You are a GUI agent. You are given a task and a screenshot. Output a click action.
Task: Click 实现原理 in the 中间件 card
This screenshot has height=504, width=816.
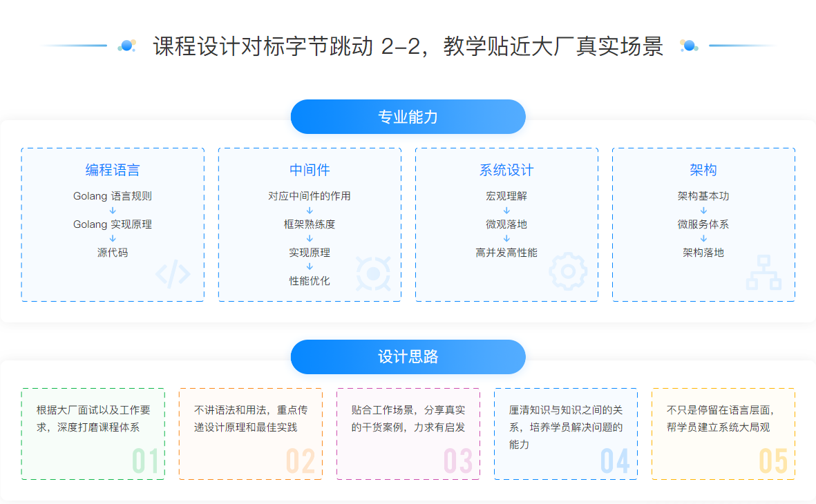click(310, 252)
